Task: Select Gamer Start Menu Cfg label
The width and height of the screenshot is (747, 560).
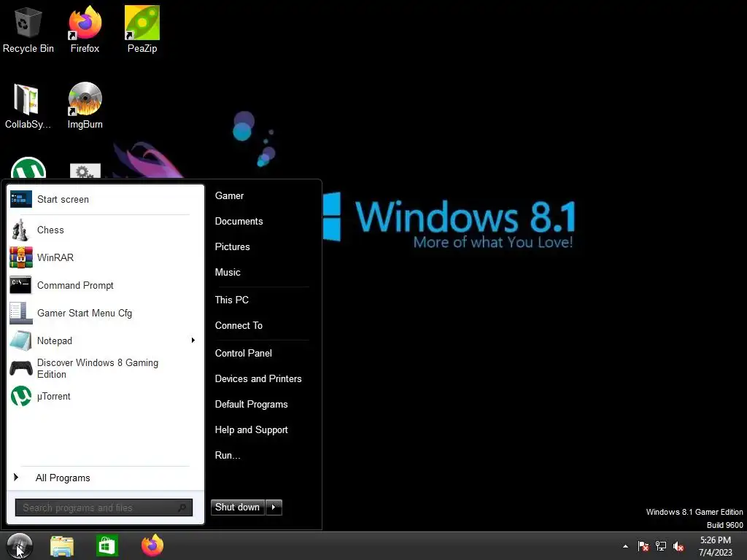Action: pyautogui.click(x=85, y=314)
